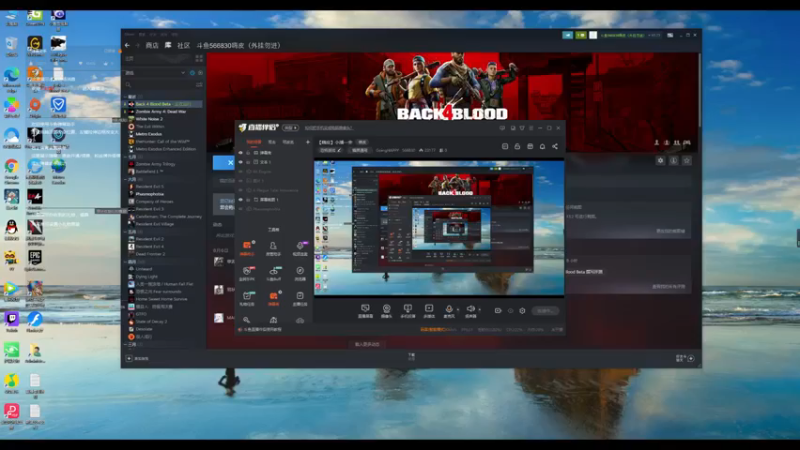800x450 pixels.
Task: Click the Steam page vertical scrollbar
Action: (x=699, y=91)
